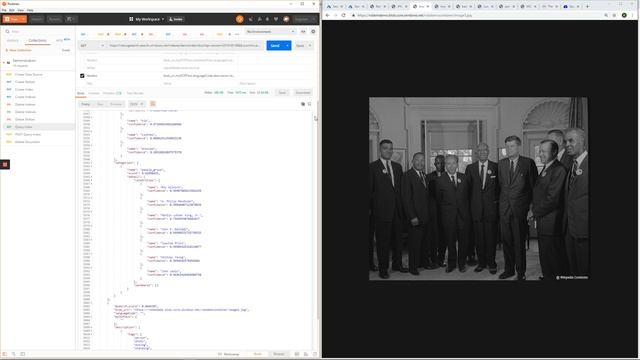Image resolution: width=640 pixels, height=360 pixels.
Task: Switch to Build mode in status bar
Action: (258, 354)
